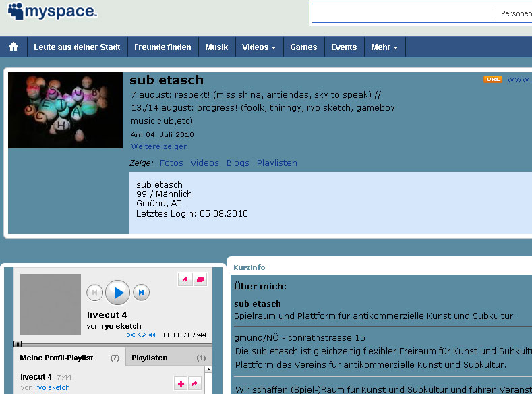Click Weitere zeigen link
Viewport: 532px width, 394px height.
[x=159, y=146]
